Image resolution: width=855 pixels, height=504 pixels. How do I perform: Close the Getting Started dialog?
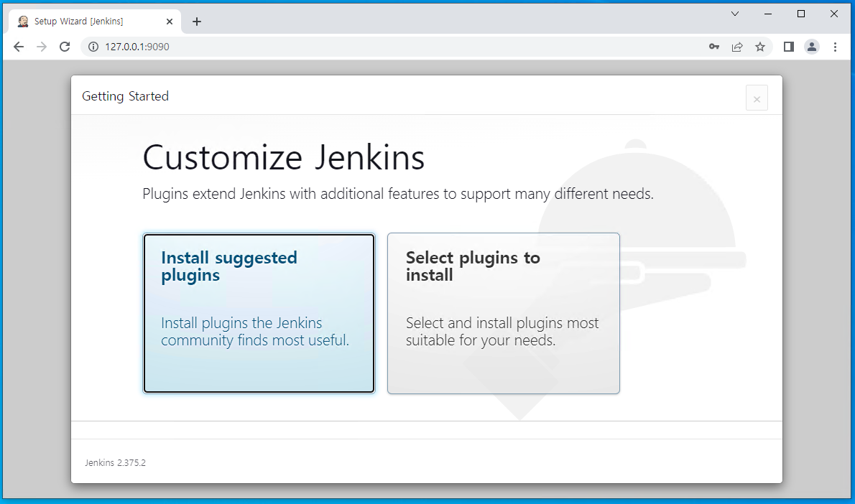pyautogui.click(x=757, y=98)
